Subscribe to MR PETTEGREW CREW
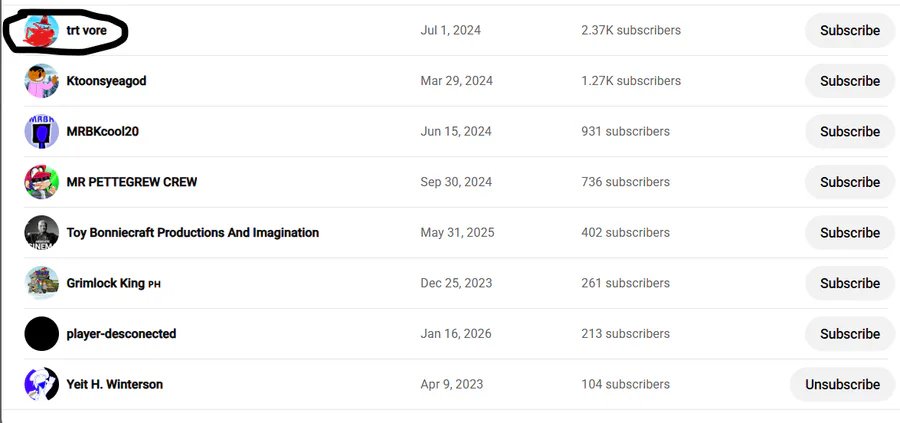Image resolution: width=900 pixels, height=423 pixels. click(849, 182)
